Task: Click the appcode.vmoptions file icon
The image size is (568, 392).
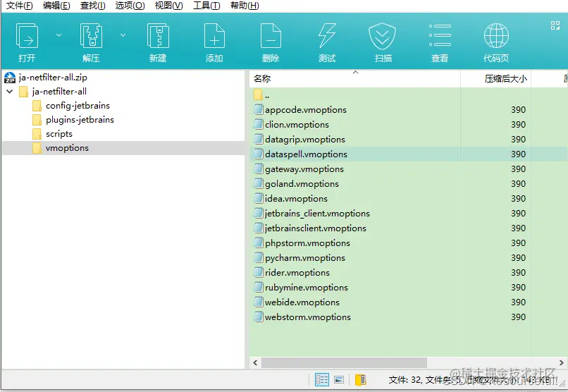Action: 259,109
